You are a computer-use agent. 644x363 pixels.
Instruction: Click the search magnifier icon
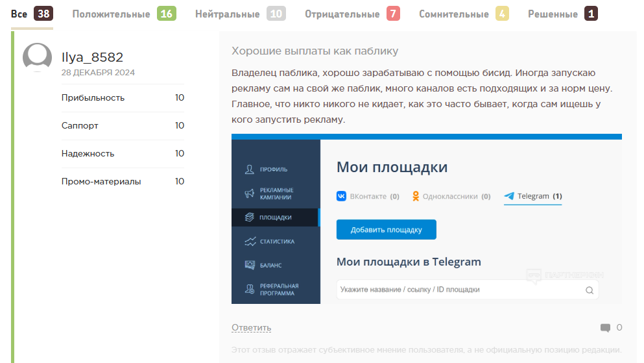pos(589,290)
